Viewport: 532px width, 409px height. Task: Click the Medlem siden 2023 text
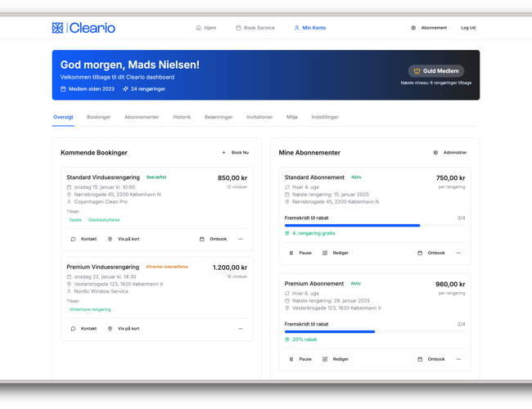tap(92, 89)
